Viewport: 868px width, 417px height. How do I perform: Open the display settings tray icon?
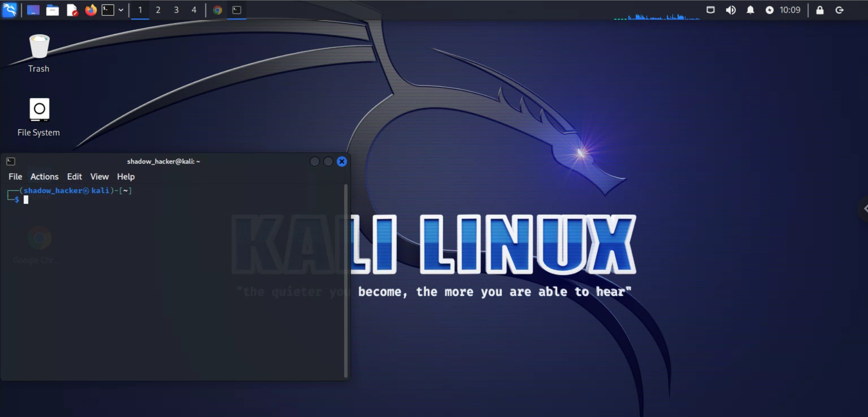(711, 10)
